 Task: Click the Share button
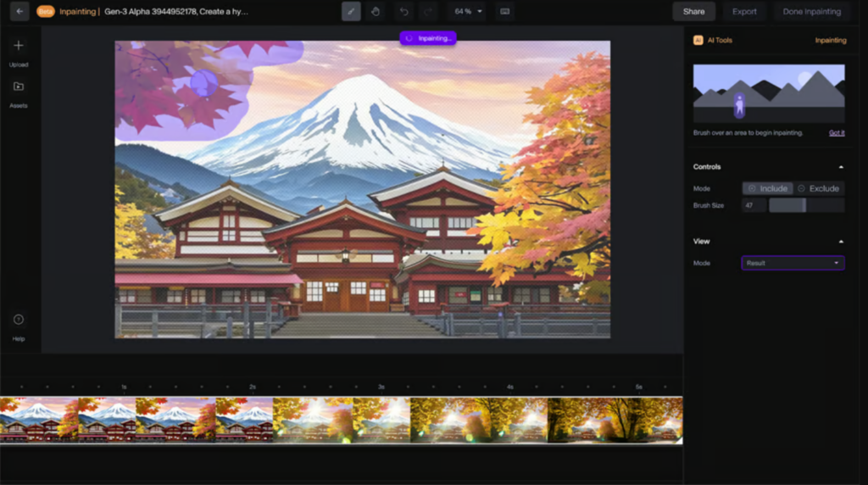tap(693, 12)
